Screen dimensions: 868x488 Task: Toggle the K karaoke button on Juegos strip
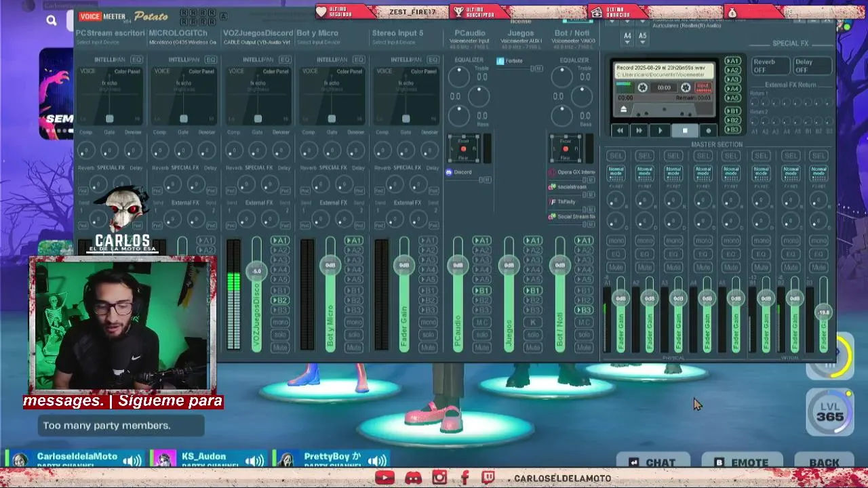(x=533, y=322)
